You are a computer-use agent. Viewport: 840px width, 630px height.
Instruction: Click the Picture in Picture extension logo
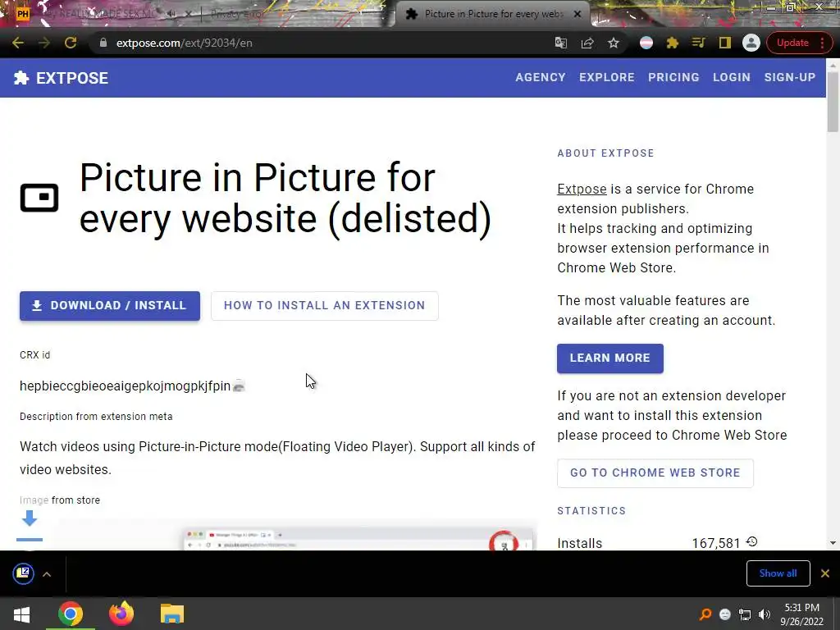click(39, 198)
